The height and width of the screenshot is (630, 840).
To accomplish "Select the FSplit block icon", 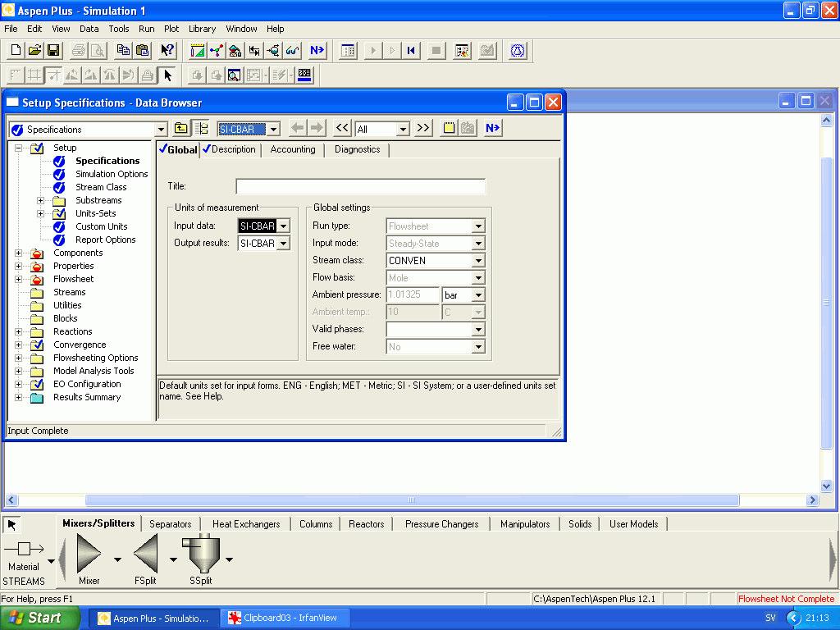I will click(145, 554).
